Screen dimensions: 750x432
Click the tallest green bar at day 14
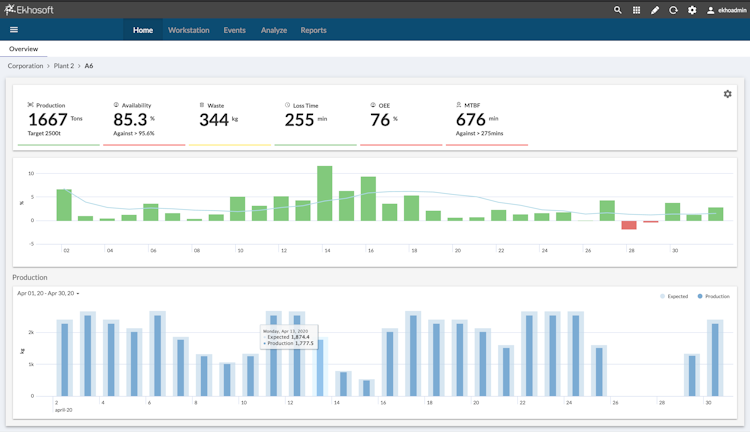[x=324, y=193]
